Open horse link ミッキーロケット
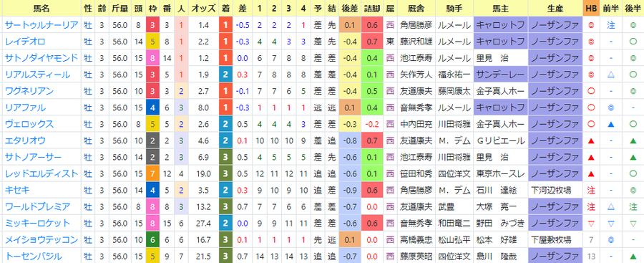 [37, 223]
